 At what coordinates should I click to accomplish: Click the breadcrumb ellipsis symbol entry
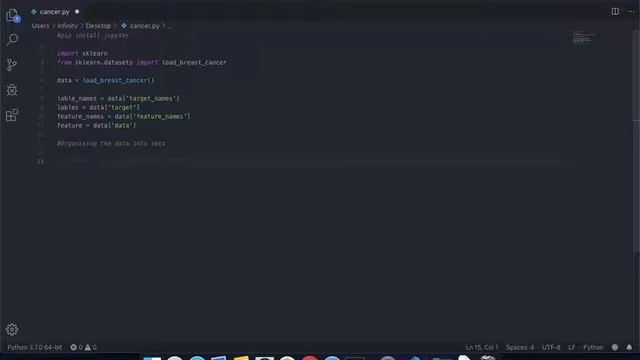(170, 26)
